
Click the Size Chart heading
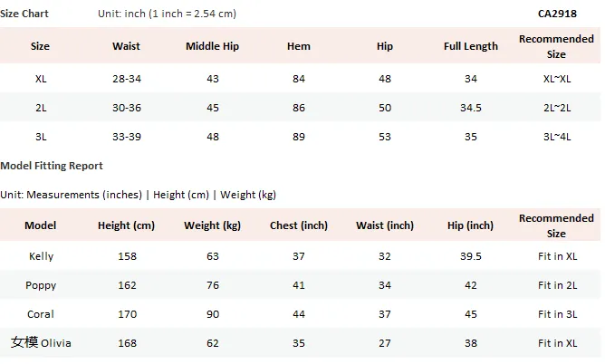(x=24, y=14)
